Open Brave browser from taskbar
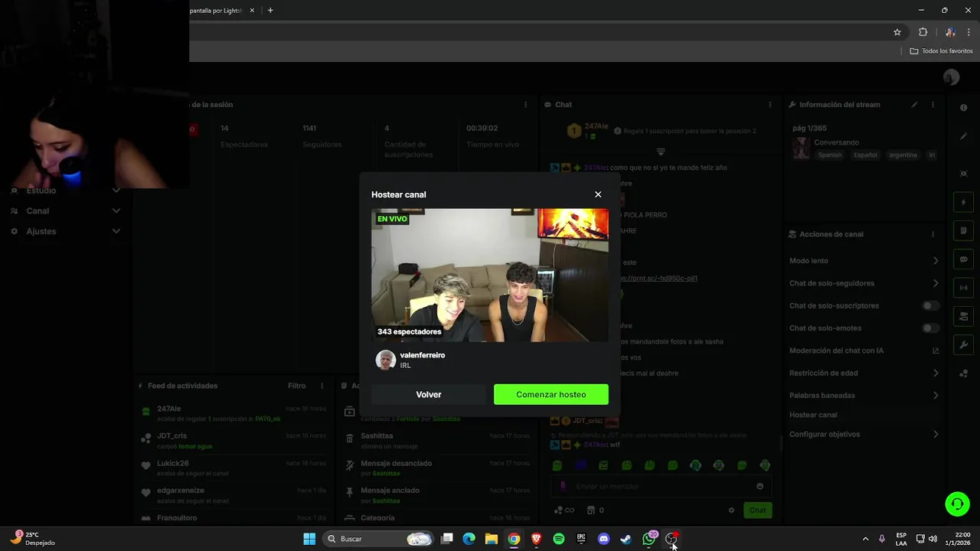 (x=537, y=539)
